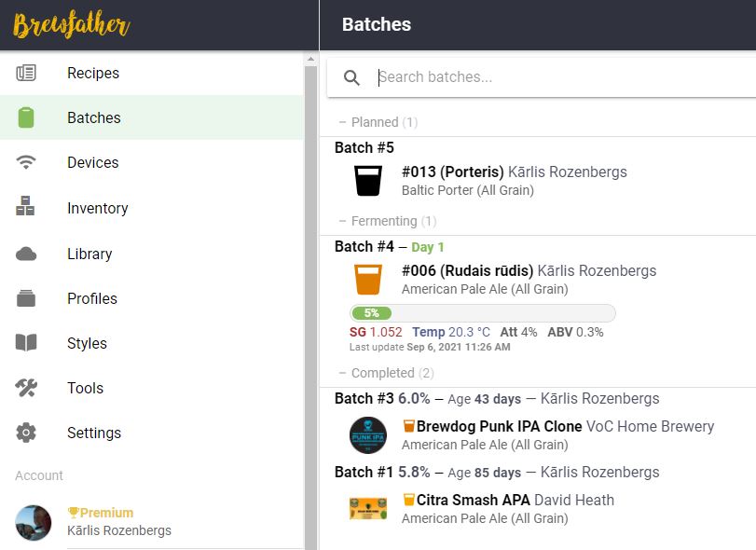Screen dimensions: 756x550
Task: Open Settings from the sidebar
Action: [x=152, y=433]
